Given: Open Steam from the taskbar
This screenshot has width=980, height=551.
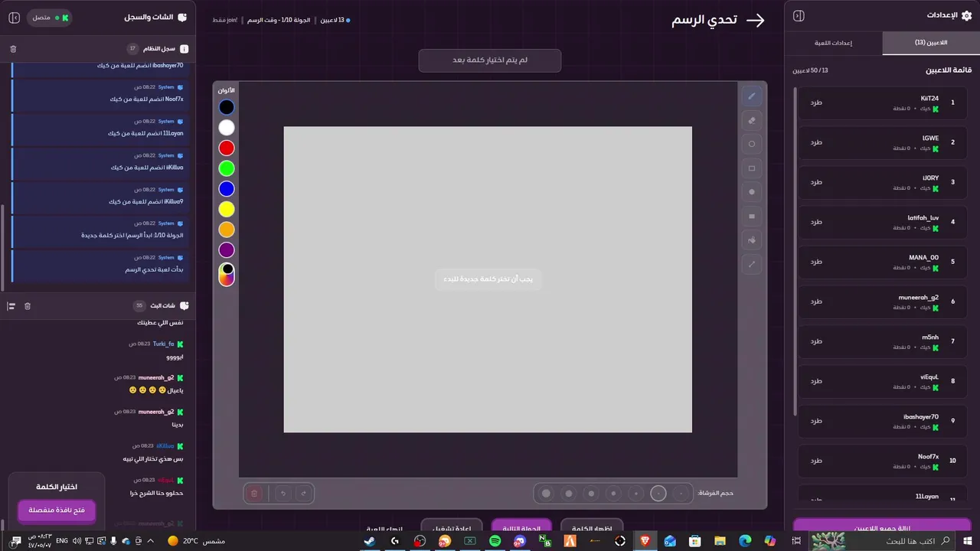Looking at the screenshot, I should [x=369, y=541].
